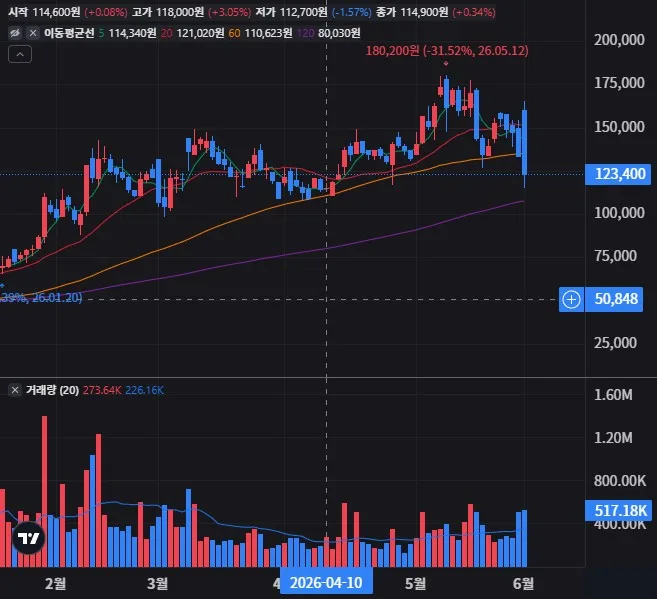Screen dimensions: 657x599
Task: Click the 25,000 price axis label
Action: tap(615, 343)
